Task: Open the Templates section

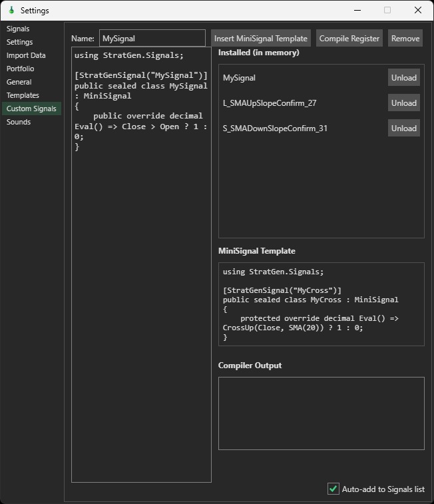Action: coord(23,95)
